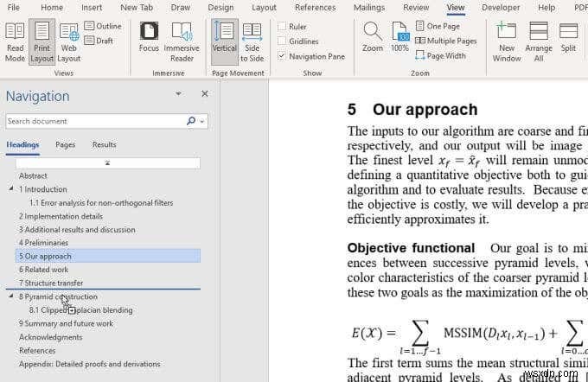Go to 2 Implementation details heading
The height and width of the screenshot is (382, 588).
(x=61, y=216)
